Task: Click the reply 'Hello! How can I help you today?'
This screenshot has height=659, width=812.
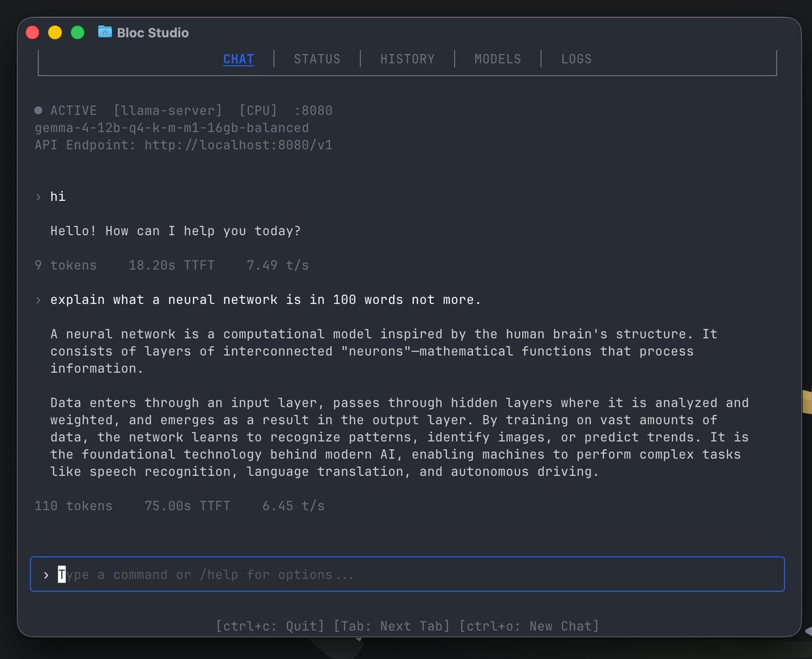Action: pyautogui.click(x=176, y=231)
